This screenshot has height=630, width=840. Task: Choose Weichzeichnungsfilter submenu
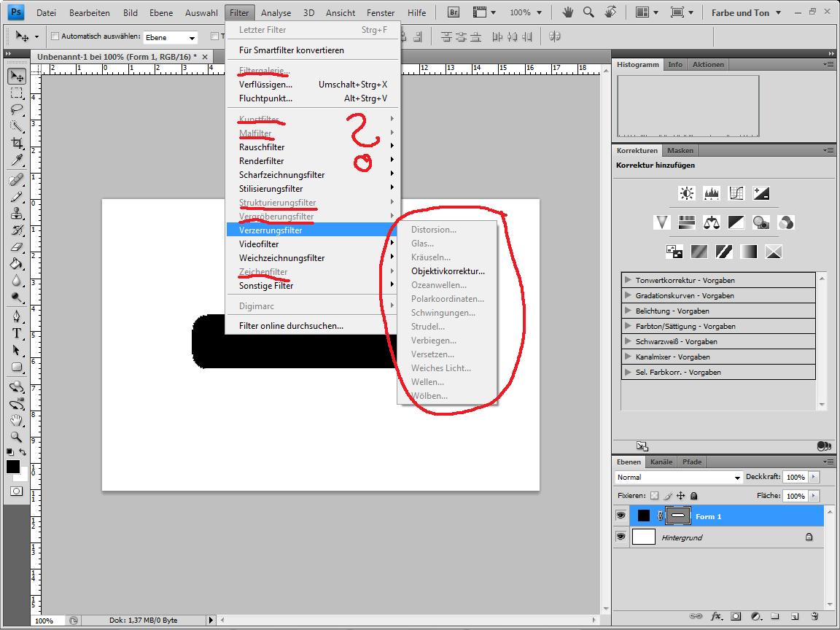(x=313, y=257)
